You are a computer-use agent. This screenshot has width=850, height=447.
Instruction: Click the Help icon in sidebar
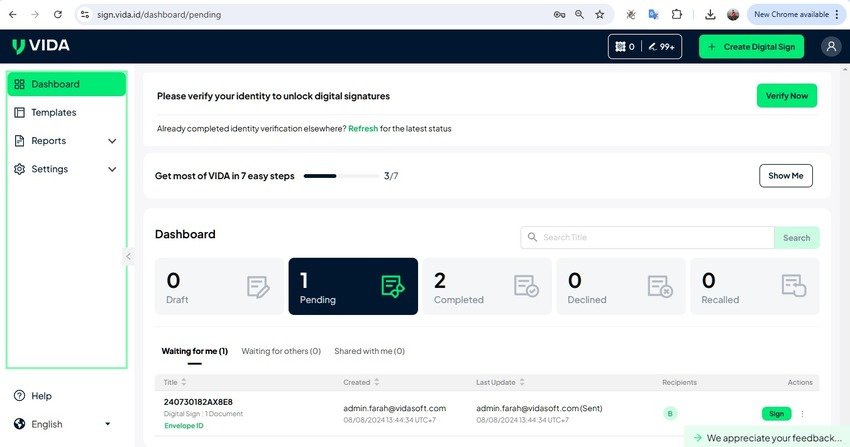[x=19, y=396]
